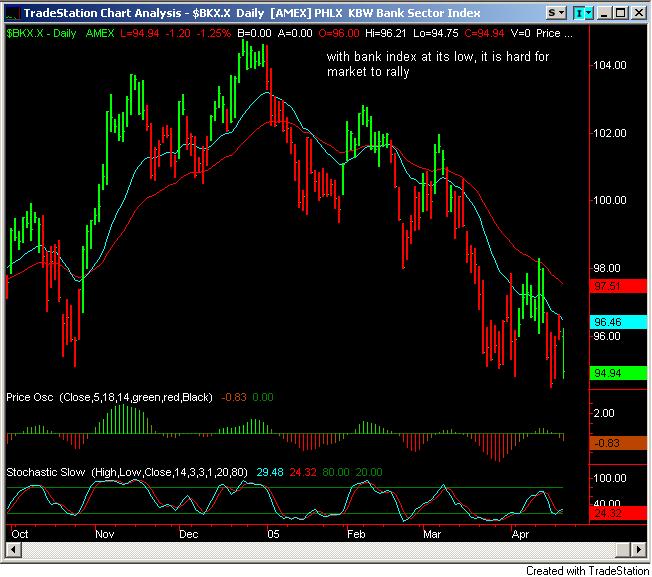Click the green 94.94 price axis marker
This screenshot has height=577, width=652.
coord(618,373)
